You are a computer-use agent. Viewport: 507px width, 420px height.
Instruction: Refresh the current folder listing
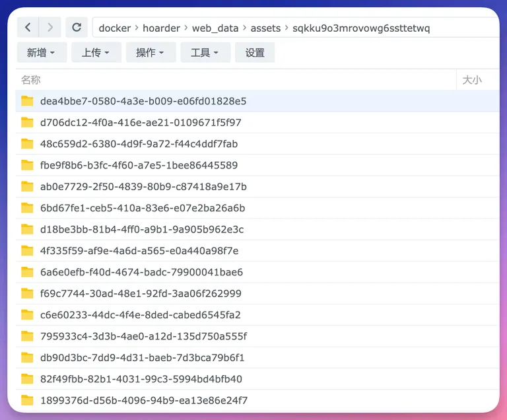pos(77,28)
